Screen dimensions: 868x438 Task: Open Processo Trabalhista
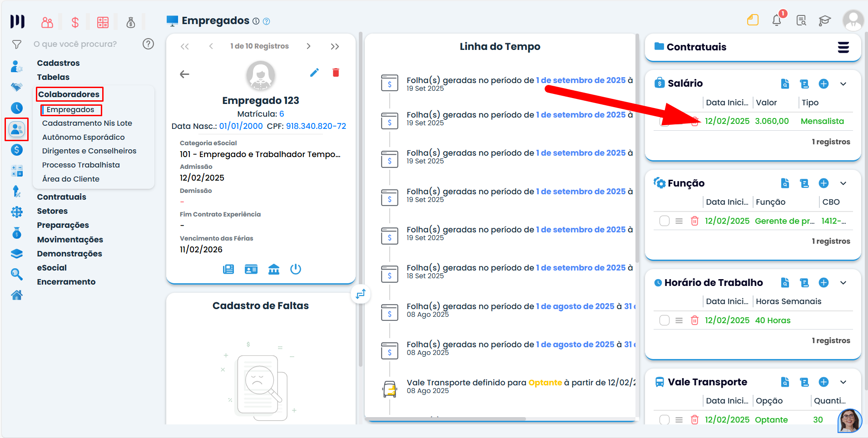pos(81,165)
